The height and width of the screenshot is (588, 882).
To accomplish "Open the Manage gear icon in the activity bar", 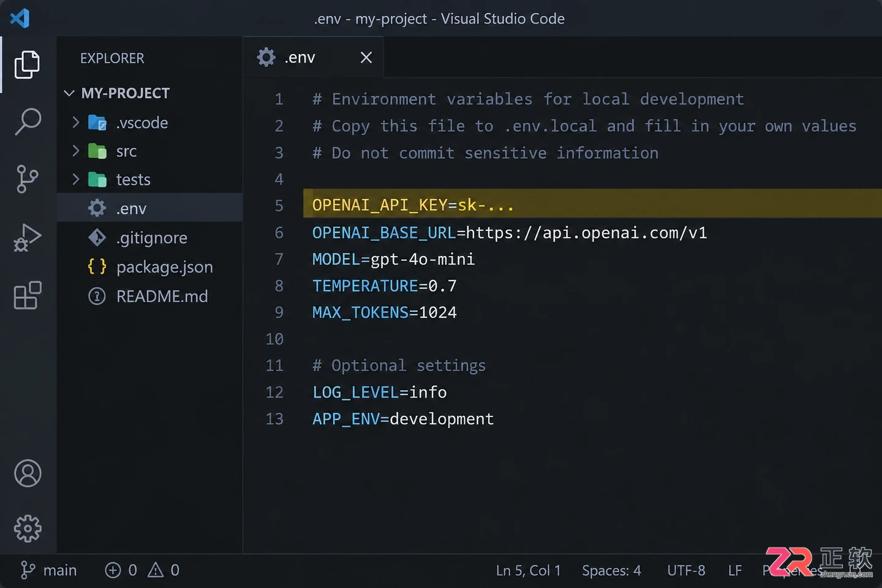I will [x=28, y=528].
